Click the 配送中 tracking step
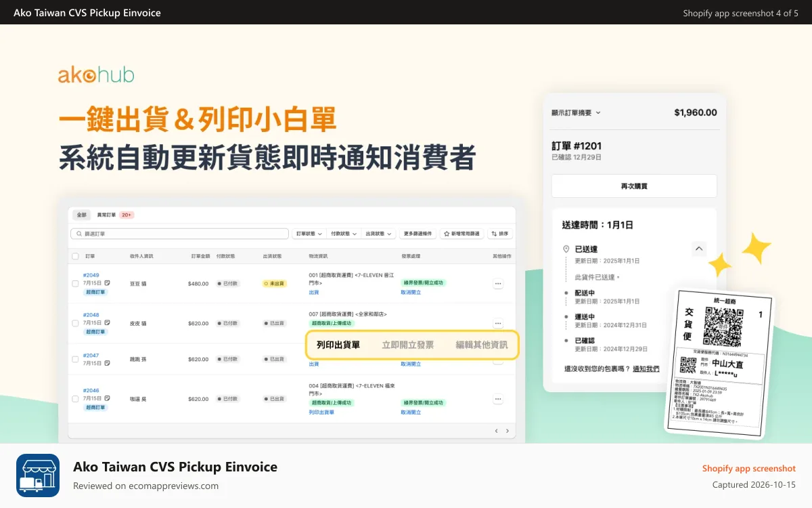Image resolution: width=812 pixels, height=508 pixels. coord(585,293)
